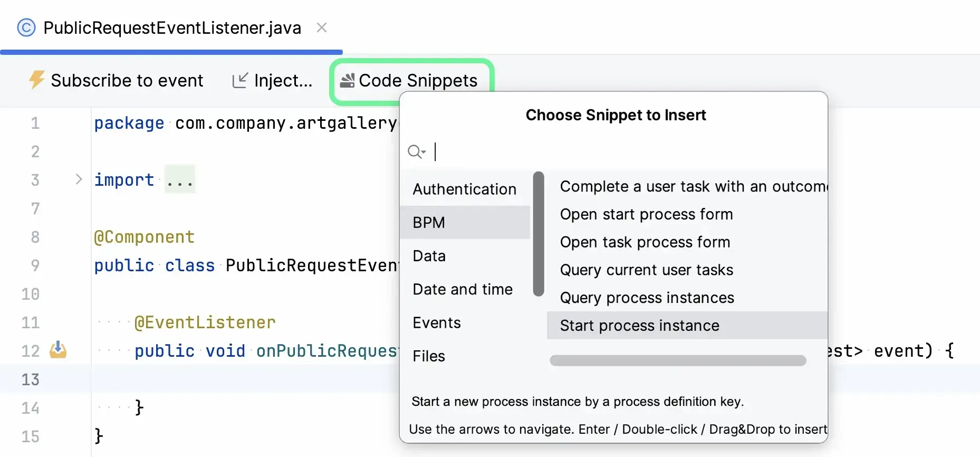Select Open start process form snippet
Image resolution: width=980 pixels, height=457 pixels.
pyautogui.click(x=646, y=214)
